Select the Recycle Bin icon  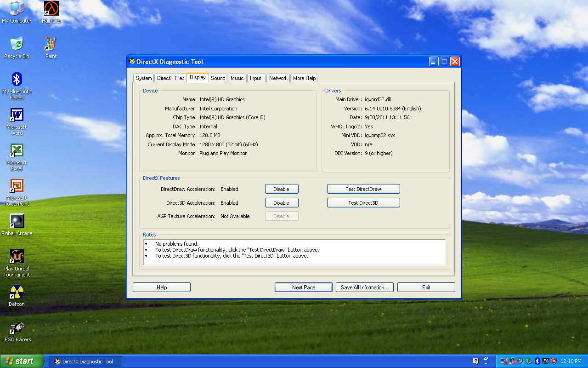tap(17, 48)
